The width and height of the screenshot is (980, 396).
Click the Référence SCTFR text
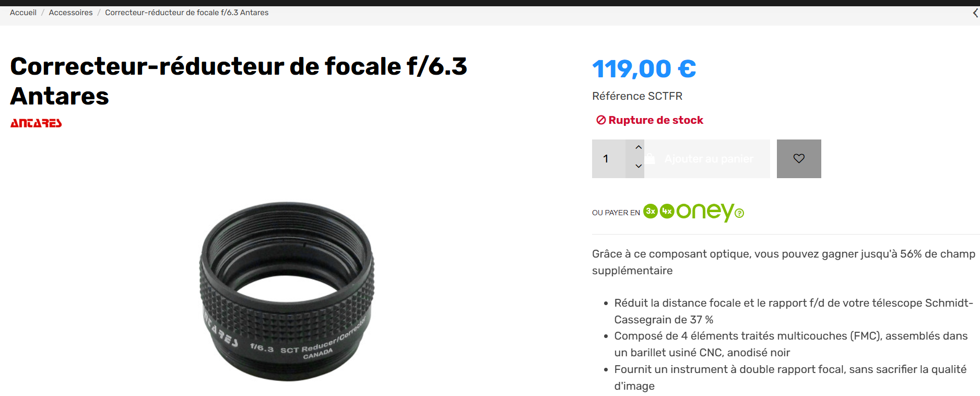click(x=637, y=96)
